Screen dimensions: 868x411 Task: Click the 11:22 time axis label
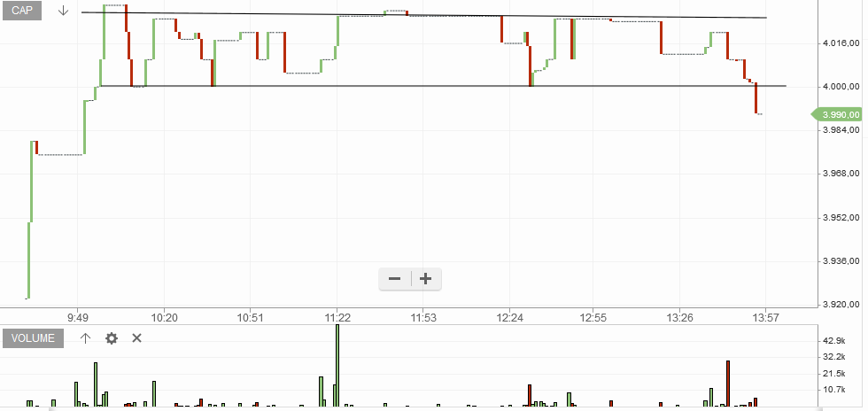click(x=337, y=318)
